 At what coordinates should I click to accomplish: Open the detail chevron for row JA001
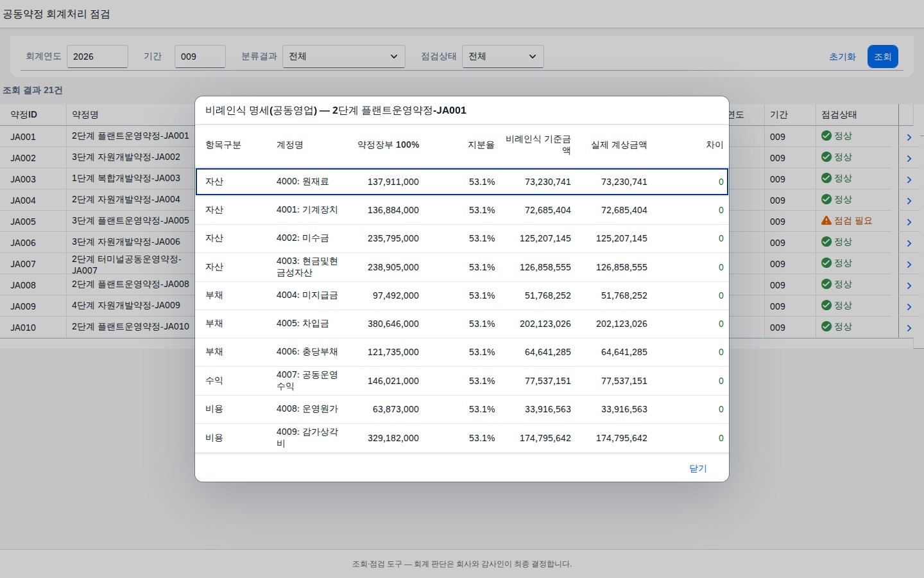click(909, 137)
